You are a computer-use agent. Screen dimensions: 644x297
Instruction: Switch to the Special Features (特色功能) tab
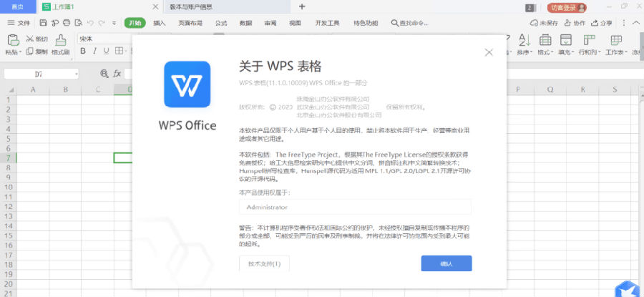(x=366, y=23)
